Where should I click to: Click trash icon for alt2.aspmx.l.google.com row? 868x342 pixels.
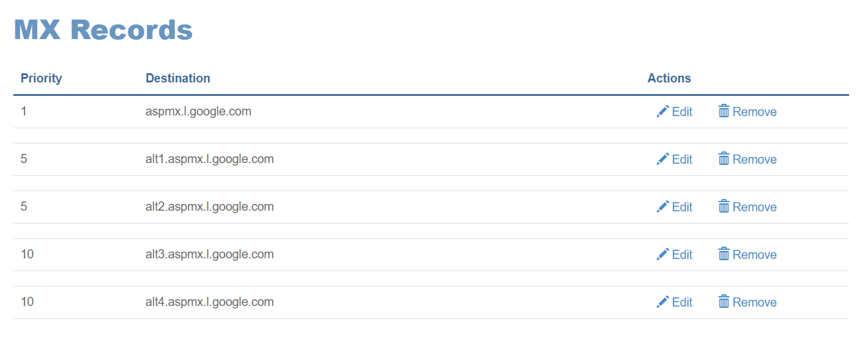[724, 206]
